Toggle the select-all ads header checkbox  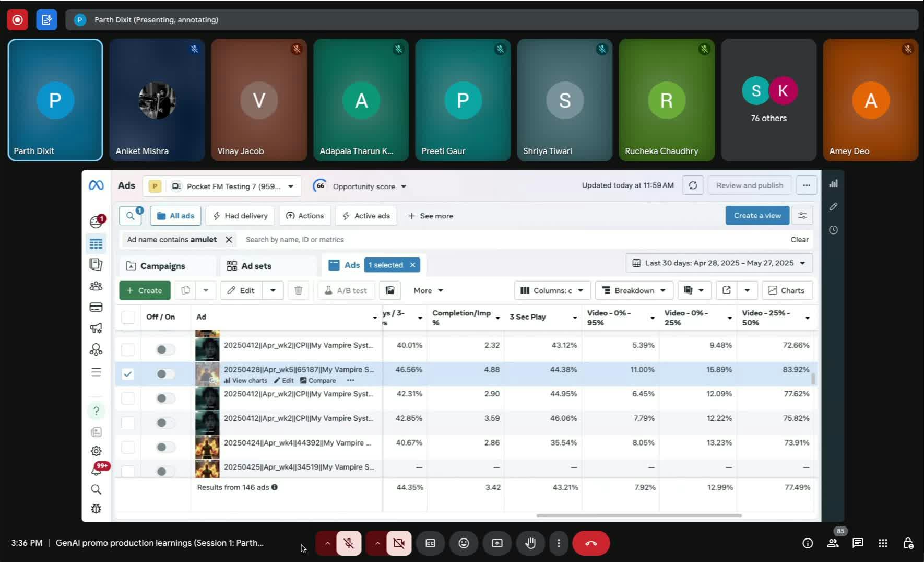[128, 317]
